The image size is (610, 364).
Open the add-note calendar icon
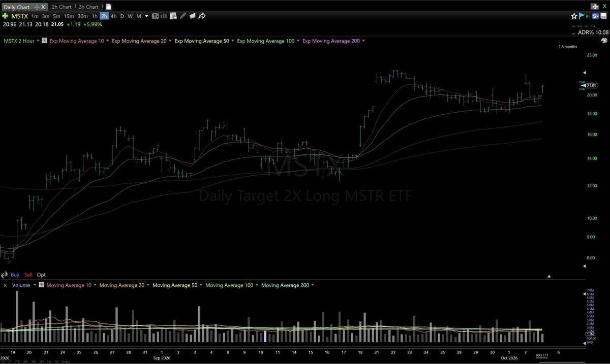pyautogui.click(x=173, y=16)
